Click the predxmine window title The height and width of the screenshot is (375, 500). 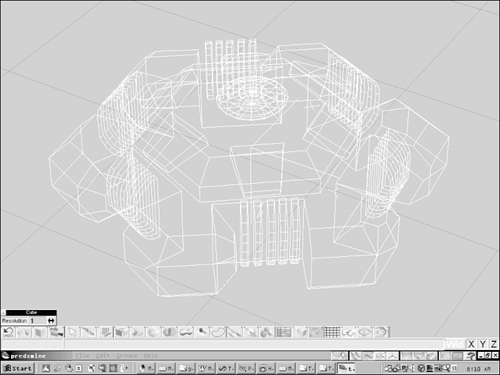(x=28, y=356)
